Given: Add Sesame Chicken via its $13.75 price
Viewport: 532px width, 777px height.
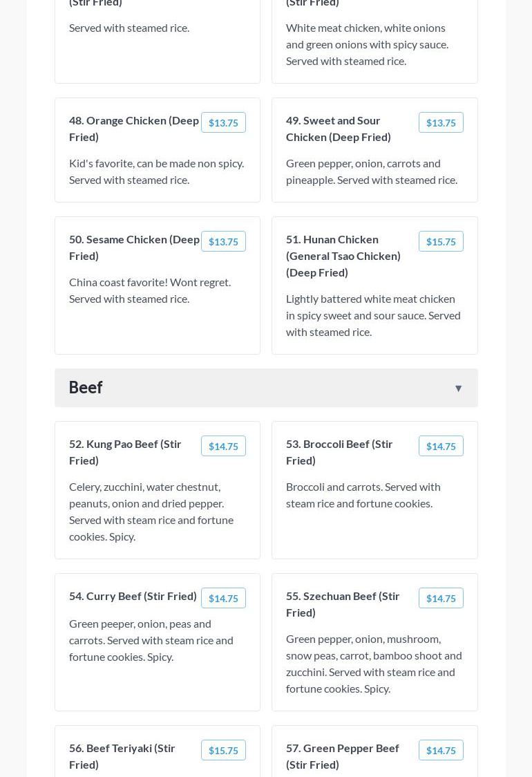Looking at the screenshot, I should pos(223,242).
